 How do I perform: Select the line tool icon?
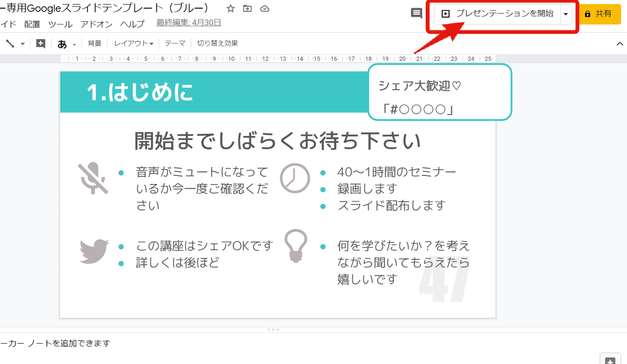10,44
